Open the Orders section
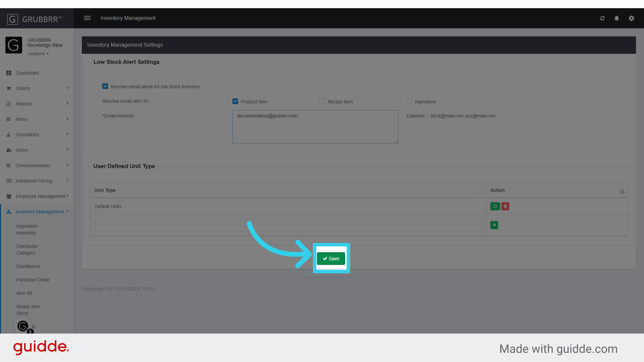The width and height of the screenshot is (644, 362). (x=23, y=88)
